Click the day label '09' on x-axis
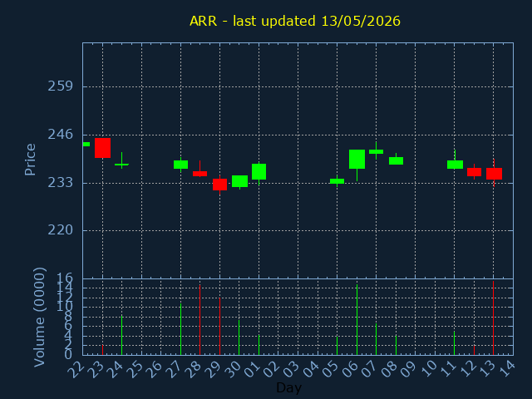This screenshot has height=399, width=532. click(408, 369)
